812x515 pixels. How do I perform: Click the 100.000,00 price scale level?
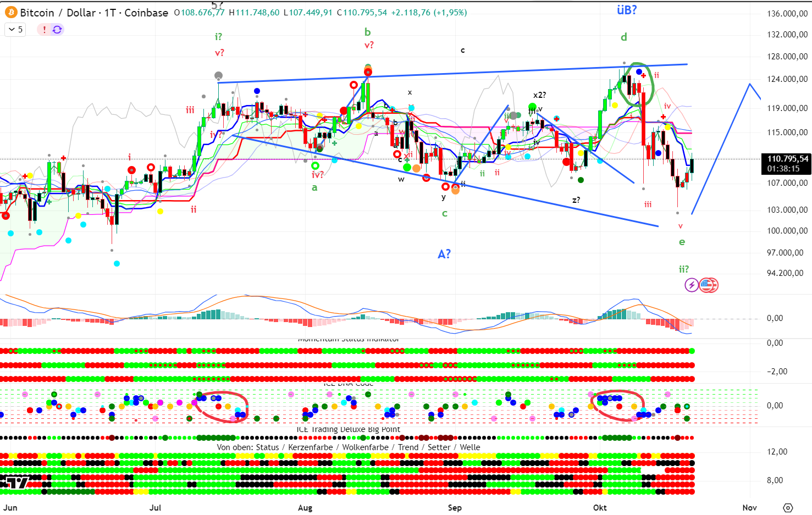tap(787, 231)
